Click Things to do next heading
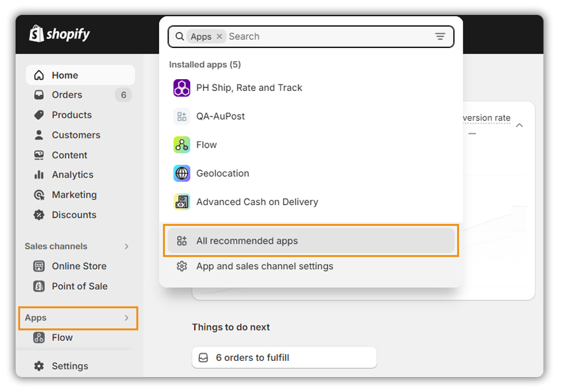Viewport: 561px width, 392px height. point(231,327)
